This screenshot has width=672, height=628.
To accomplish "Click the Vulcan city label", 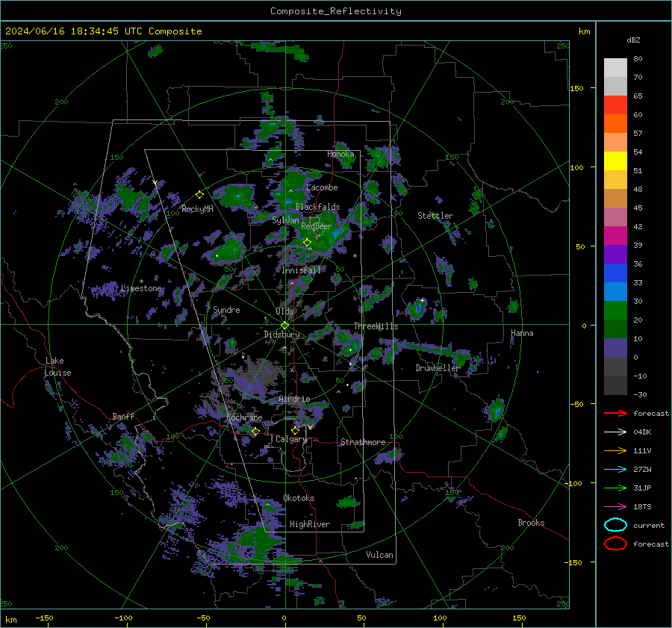I will click(379, 555).
